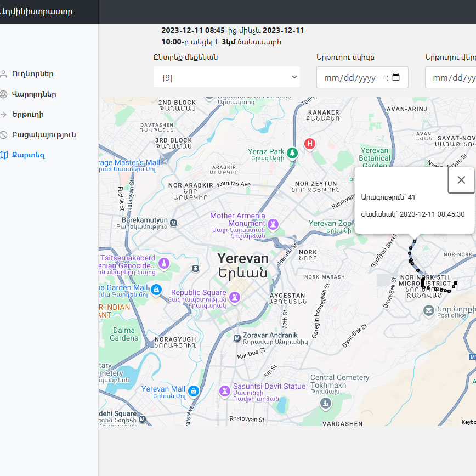Click the metro icon beside 'dehi Square' label
Screen dimensions: 476x476
click(142, 419)
